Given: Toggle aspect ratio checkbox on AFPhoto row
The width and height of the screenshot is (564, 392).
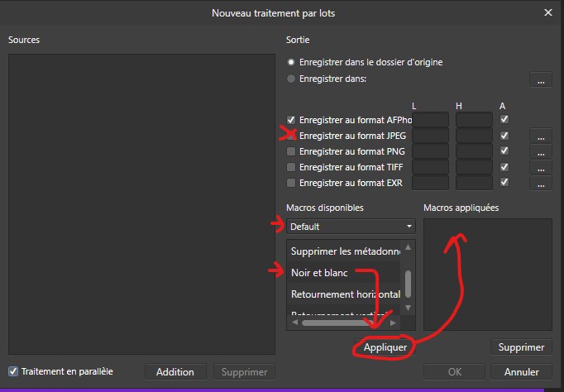Looking at the screenshot, I should point(504,119).
